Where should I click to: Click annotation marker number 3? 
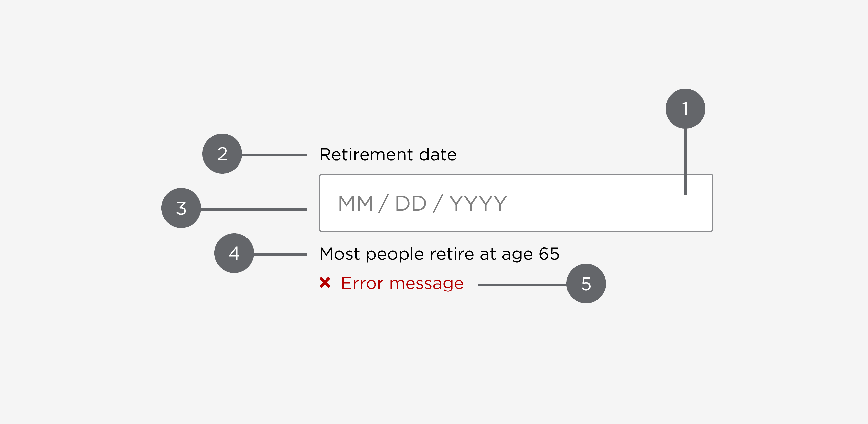tap(181, 208)
